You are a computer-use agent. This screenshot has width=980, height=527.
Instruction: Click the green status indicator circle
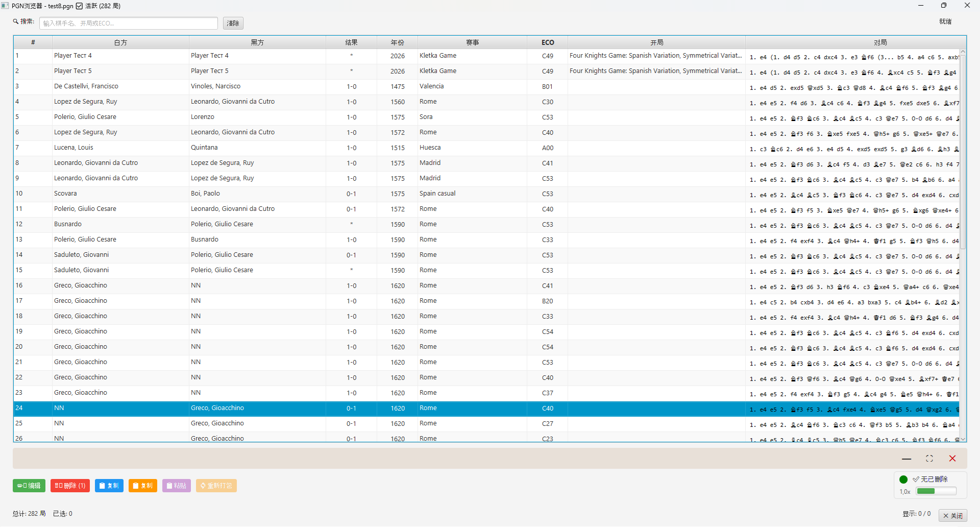click(903, 480)
